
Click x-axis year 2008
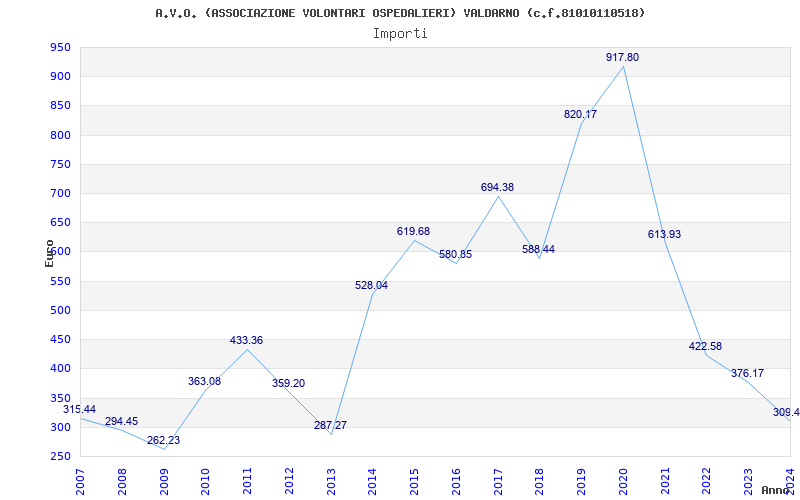[122, 481]
